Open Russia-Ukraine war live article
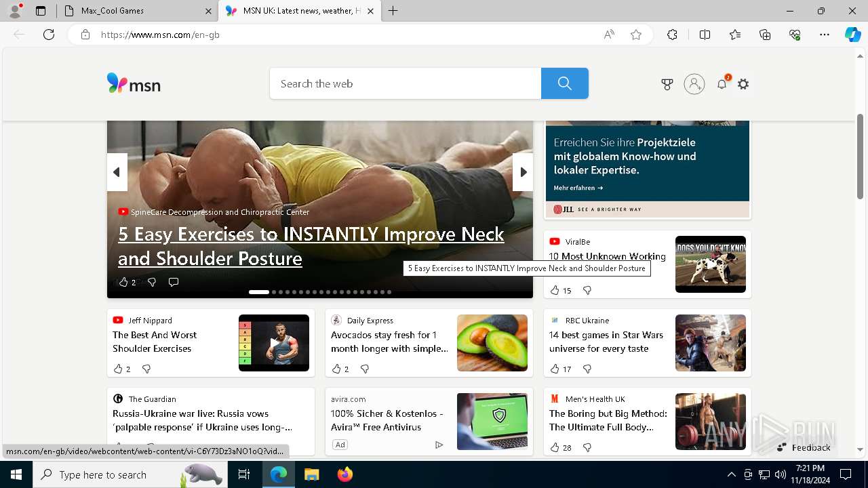Viewport: 868px width, 488px height. click(202, 420)
